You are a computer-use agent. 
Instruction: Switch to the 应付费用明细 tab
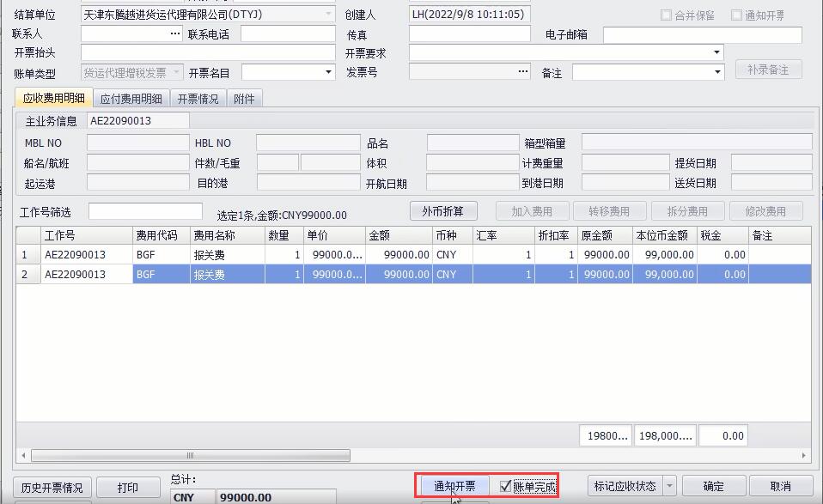[x=131, y=99]
